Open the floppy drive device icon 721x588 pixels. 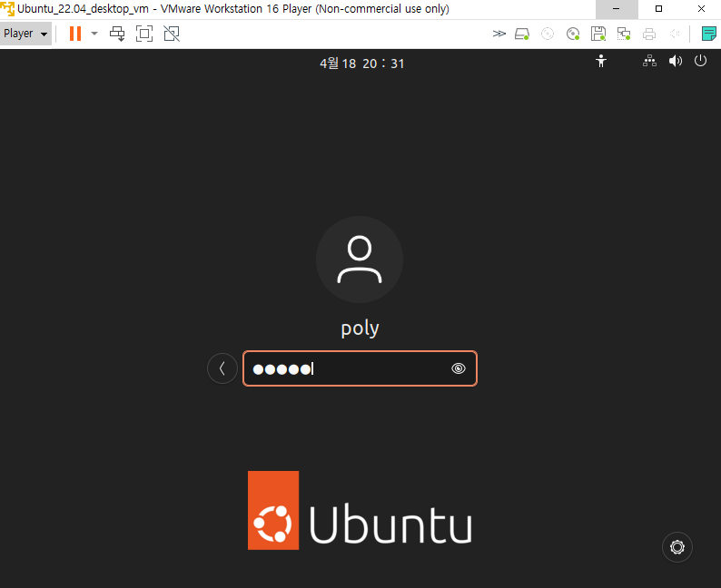tap(598, 34)
